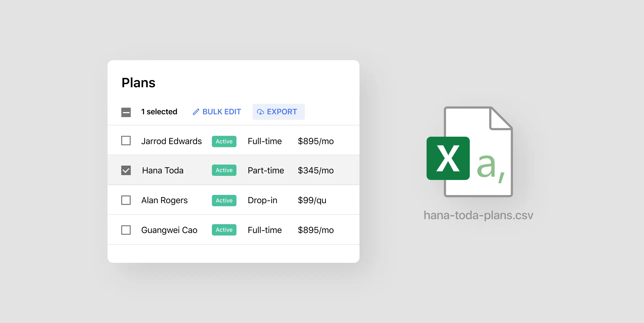The width and height of the screenshot is (644, 323).
Task: Click Full-time in Guangwei Cao row
Action: point(265,230)
